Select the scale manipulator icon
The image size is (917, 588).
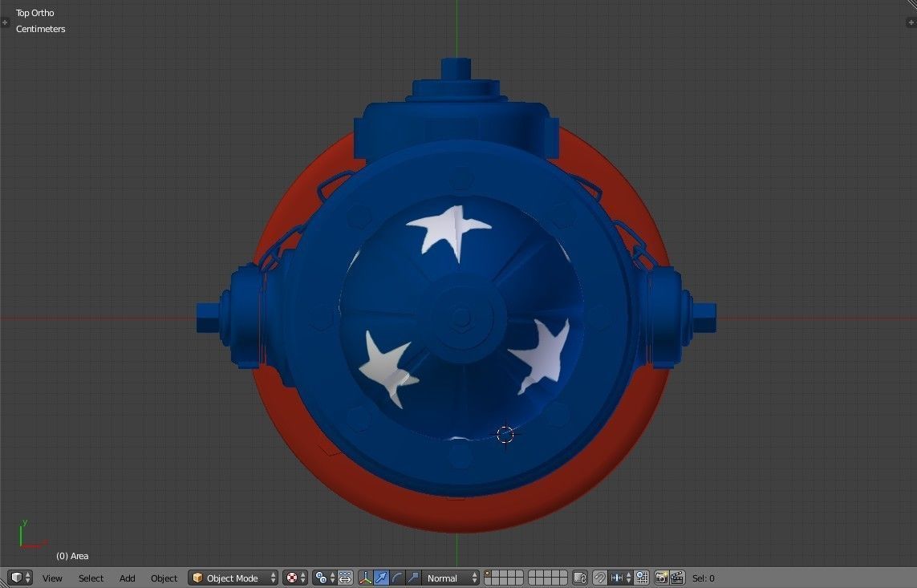pyautogui.click(x=412, y=578)
